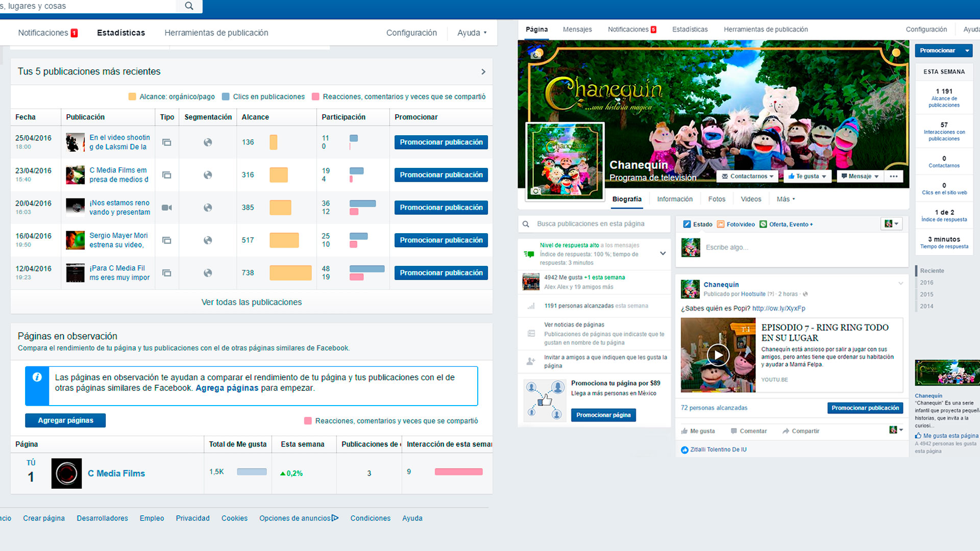
Task: Switch to the Herramientas de publicación tab on the left
Action: [x=216, y=33]
